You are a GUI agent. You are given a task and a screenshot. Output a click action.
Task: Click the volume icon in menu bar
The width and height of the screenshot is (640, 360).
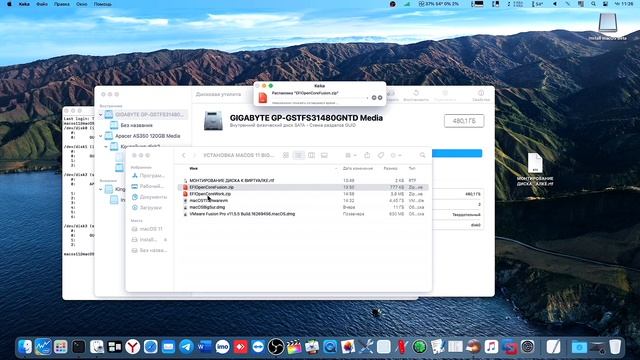click(554, 4)
